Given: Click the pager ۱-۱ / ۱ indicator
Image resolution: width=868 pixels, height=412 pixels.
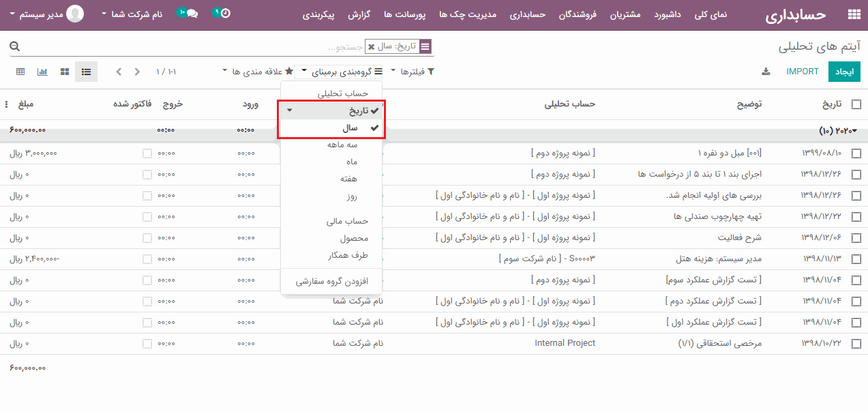Looking at the screenshot, I should tap(166, 72).
